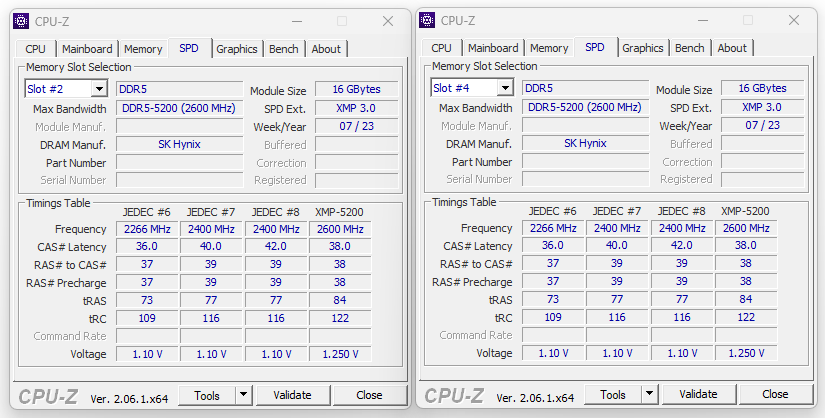
Task: Click Close button in left window
Action: (369, 395)
